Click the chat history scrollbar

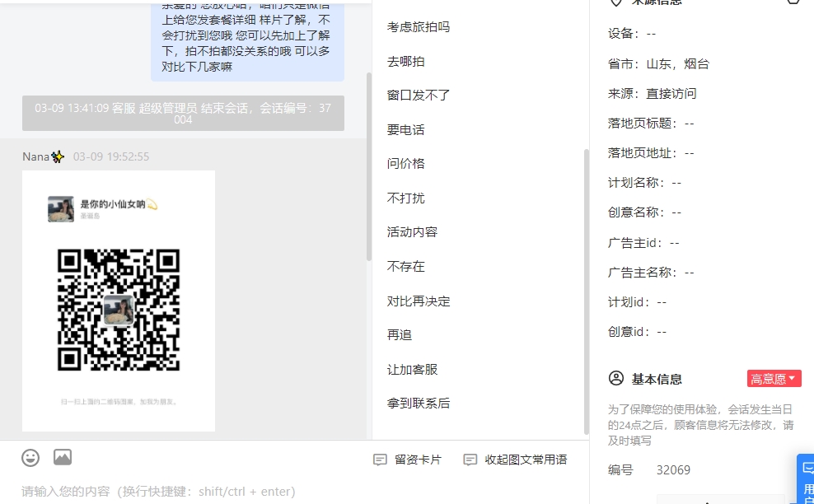pyautogui.click(x=369, y=166)
